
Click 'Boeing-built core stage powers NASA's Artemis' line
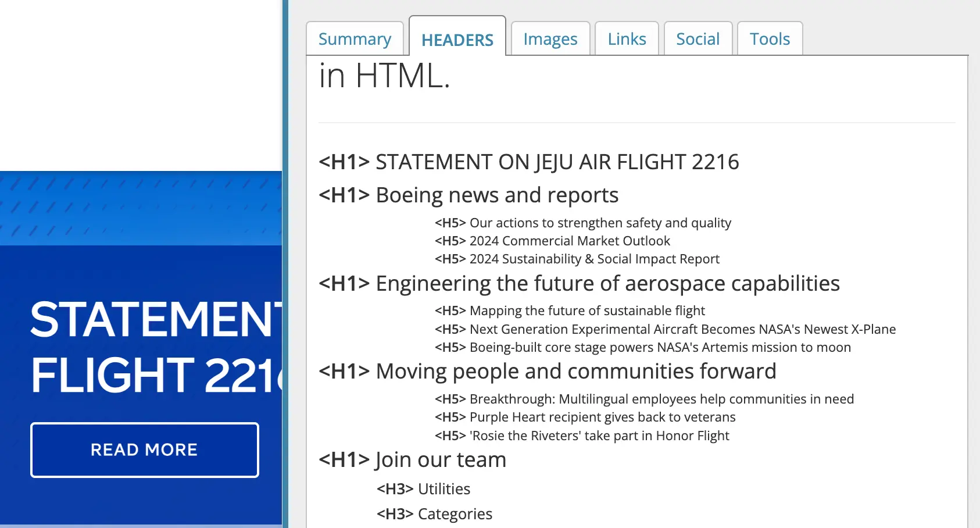tap(643, 347)
